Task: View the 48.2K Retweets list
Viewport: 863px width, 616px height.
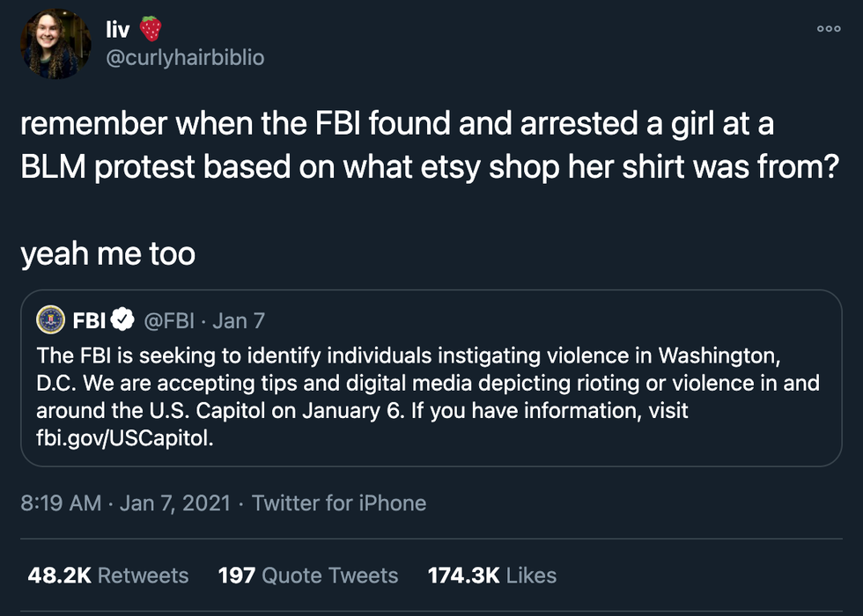Action: click(108, 576)
